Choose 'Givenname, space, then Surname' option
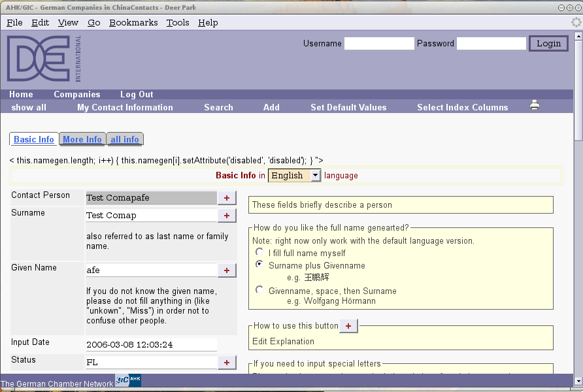 (259, 290)
